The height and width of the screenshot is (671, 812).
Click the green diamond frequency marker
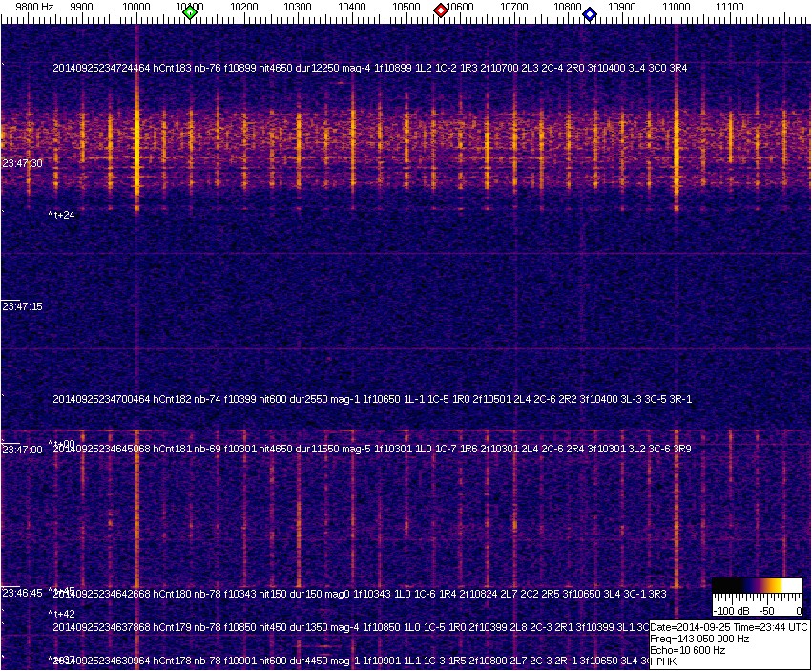tap(190, 12)
